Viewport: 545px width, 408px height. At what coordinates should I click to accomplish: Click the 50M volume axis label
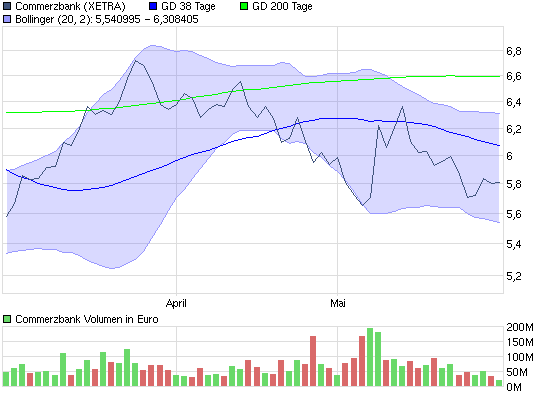point(517,373)
